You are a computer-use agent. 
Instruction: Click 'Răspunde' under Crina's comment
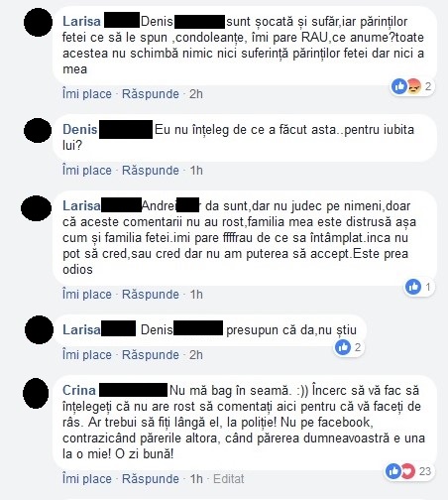151,479
